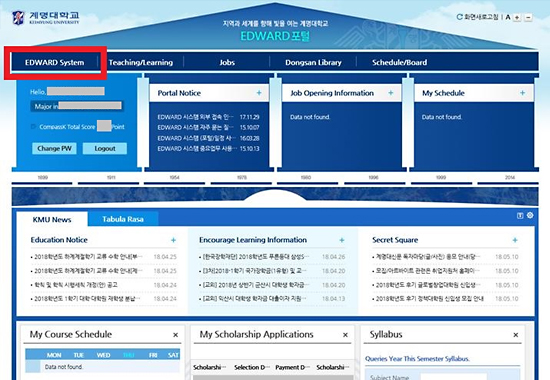Open the Schedule/Board menu
The image size is (550, 380).
point(400,62)
